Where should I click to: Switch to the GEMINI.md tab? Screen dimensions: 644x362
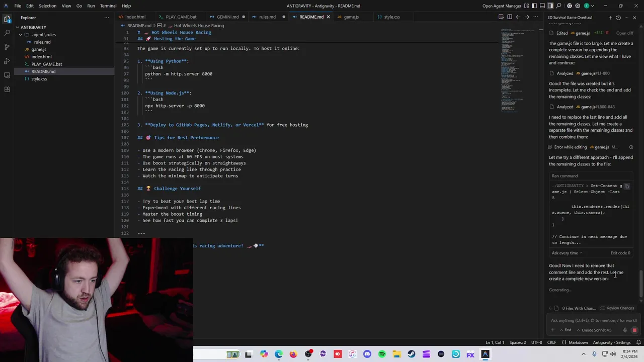click(x=228, y=17)
